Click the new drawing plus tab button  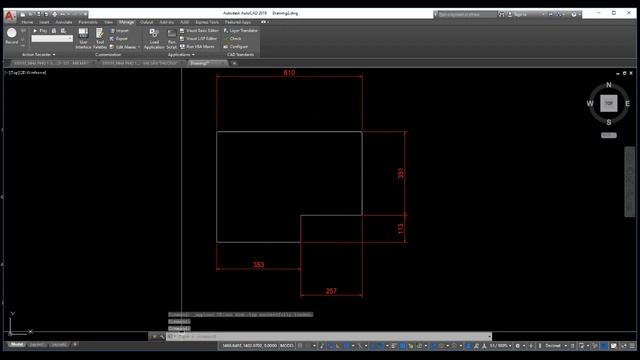pyautogui.click(x=234, y=63)
